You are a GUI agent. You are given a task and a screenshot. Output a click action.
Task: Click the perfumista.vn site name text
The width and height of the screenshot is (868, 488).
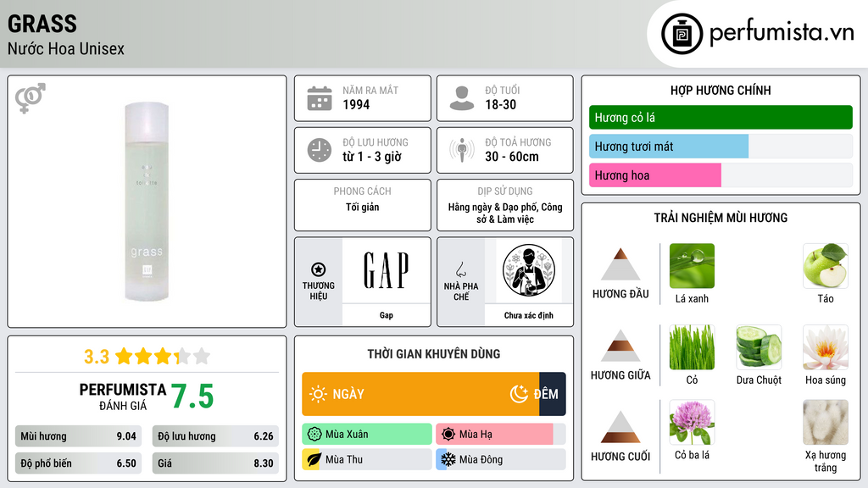click(782, 33)
